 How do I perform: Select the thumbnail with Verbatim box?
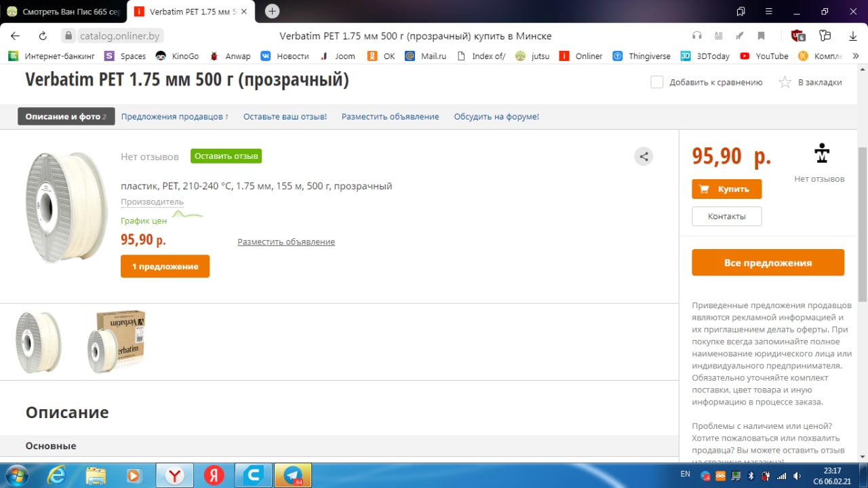pos(116,341)
